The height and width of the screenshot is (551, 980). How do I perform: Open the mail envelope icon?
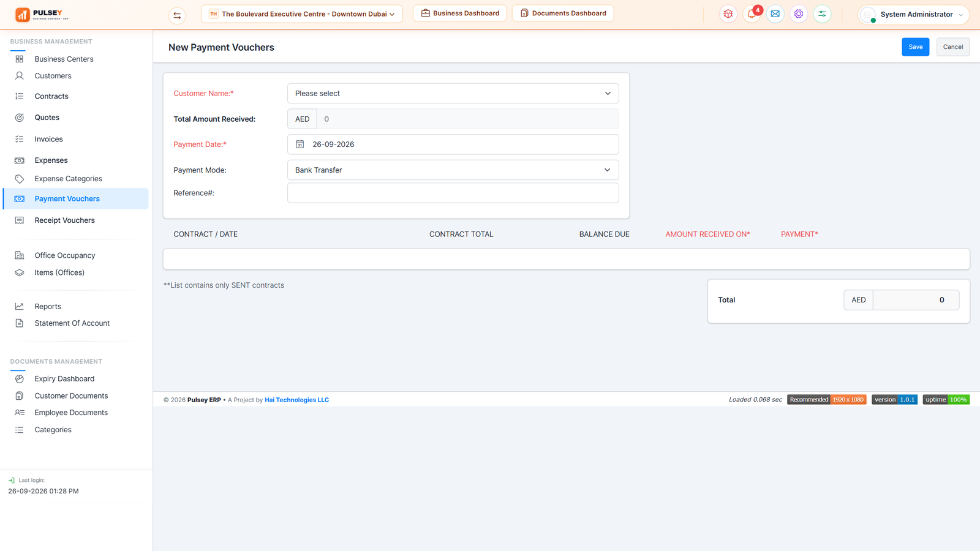click(775, 14)
